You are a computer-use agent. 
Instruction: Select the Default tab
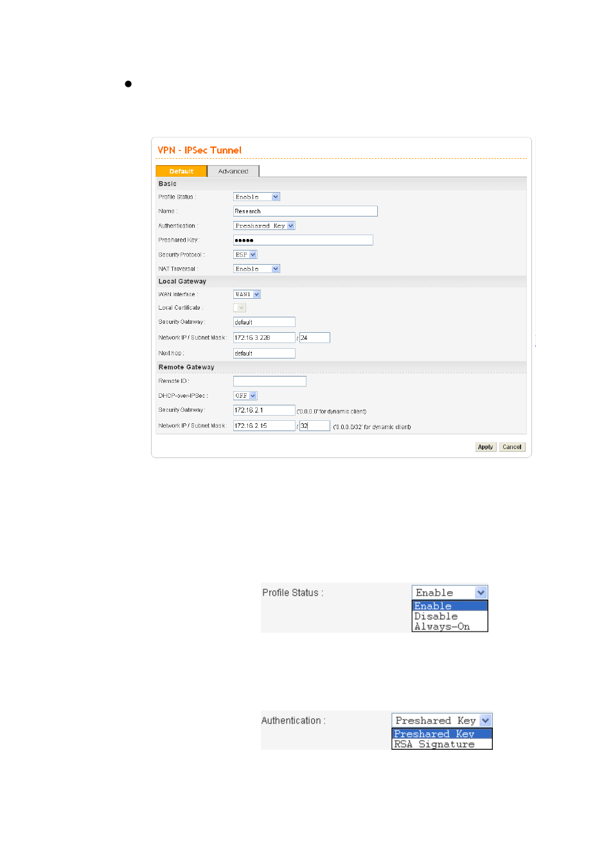pos(181,171)
